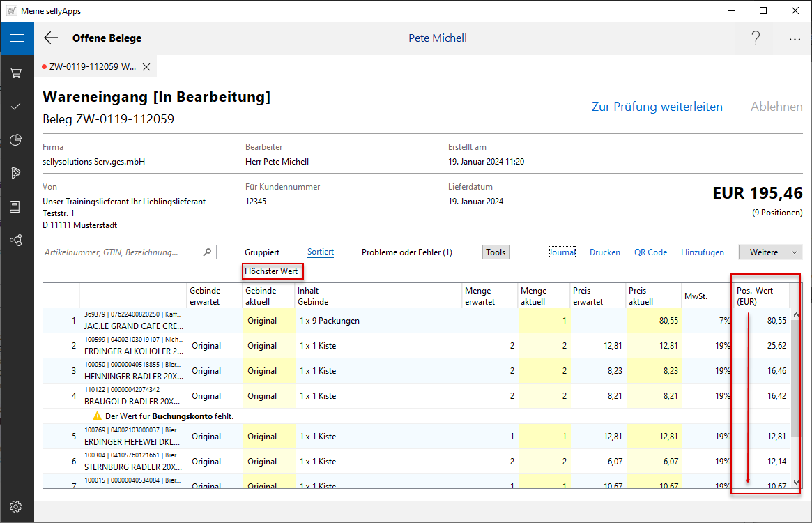
Task: Open the three-dot more options menu
Action: 795,39
